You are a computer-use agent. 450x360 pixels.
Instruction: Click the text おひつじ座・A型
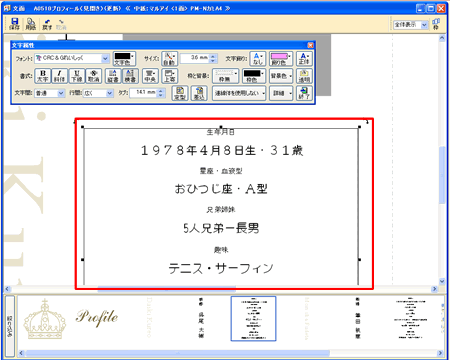[x=221, y=189]
